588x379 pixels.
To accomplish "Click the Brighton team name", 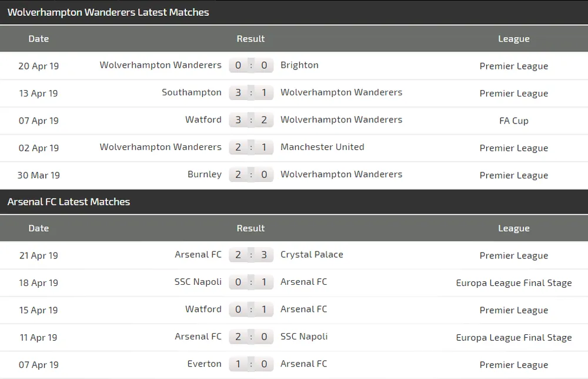I will coord(299,65).
